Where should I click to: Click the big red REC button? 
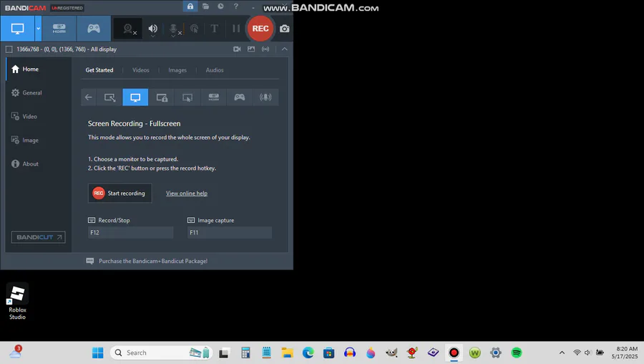tap(260, 29)
